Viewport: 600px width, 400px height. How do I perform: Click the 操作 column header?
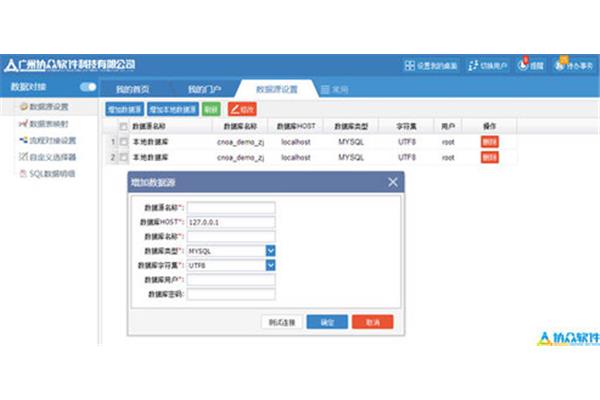click(x=489, y=126)
